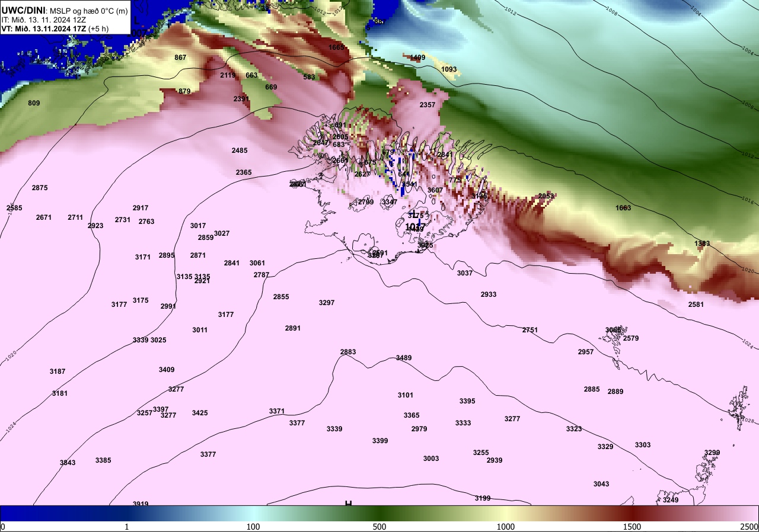Click the map value 2581
The image size is (759, 532).
696,305
